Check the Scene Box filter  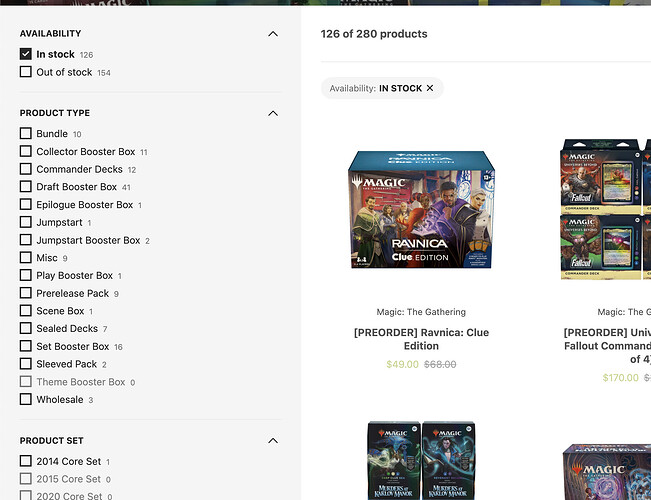pyautogui.click(x=26, y=311)
